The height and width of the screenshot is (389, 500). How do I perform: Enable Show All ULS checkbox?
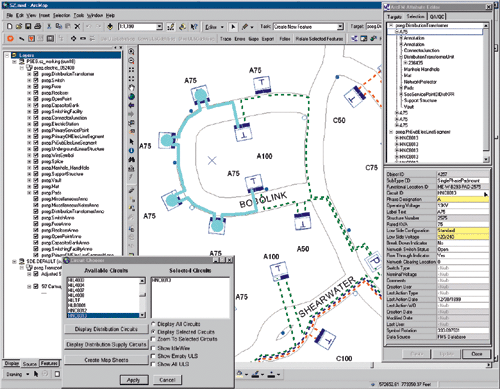154,364
